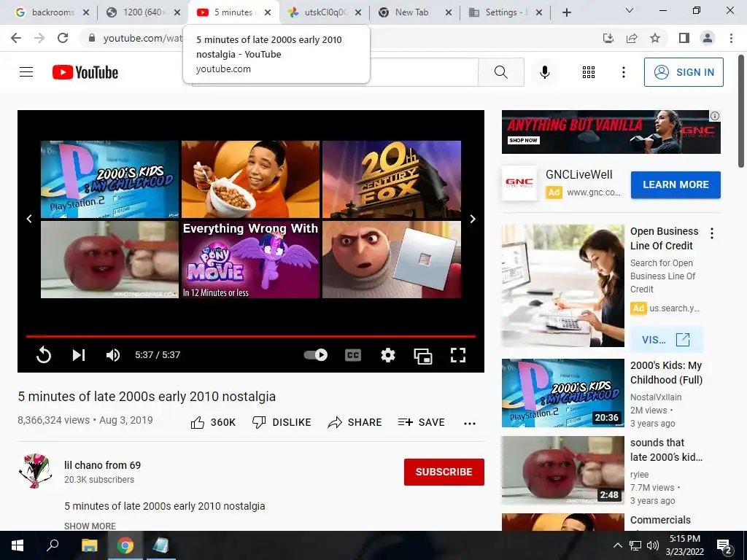Open the Windows Start menu

(x=18, y=545)
